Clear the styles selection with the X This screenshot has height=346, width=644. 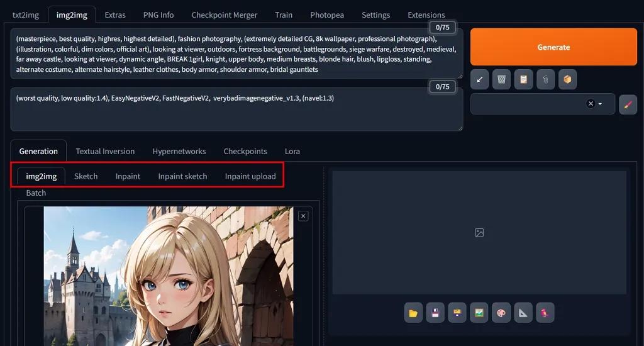point(591,104)
